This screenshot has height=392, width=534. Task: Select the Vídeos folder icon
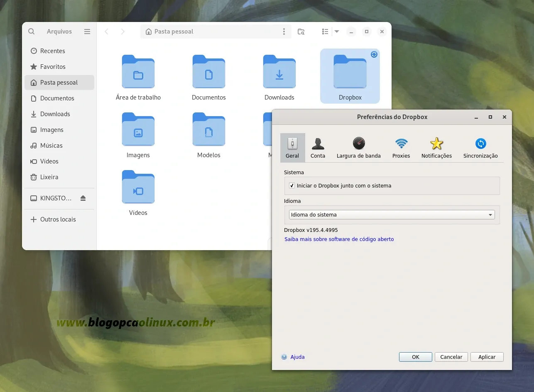click(x=138, y=187)
